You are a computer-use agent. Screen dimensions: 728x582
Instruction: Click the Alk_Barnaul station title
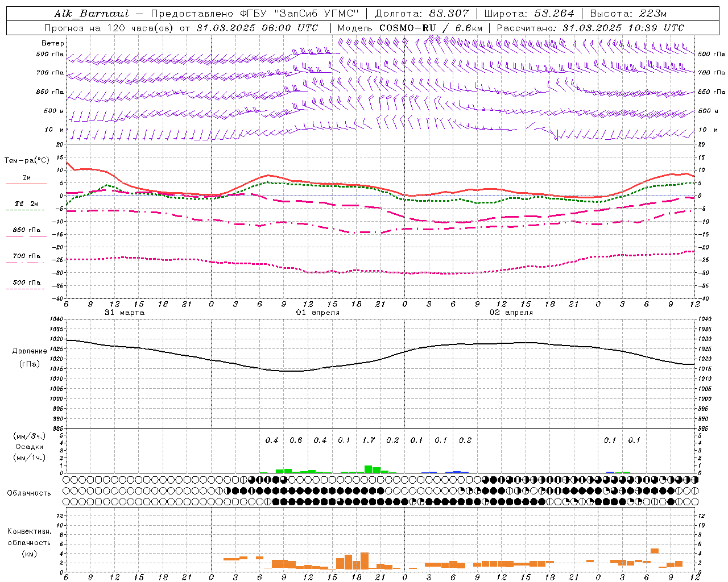point(92,14)
